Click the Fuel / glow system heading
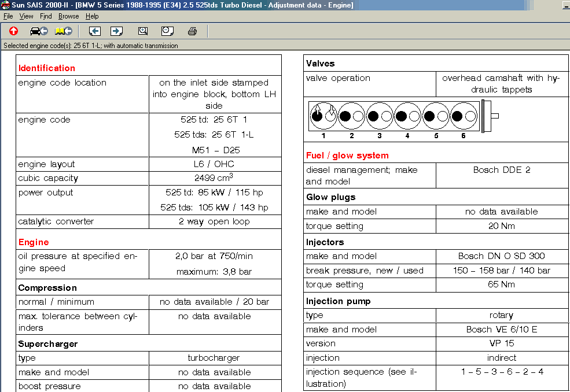The height and width of the screenshot is (392, 570). point(347,156)
